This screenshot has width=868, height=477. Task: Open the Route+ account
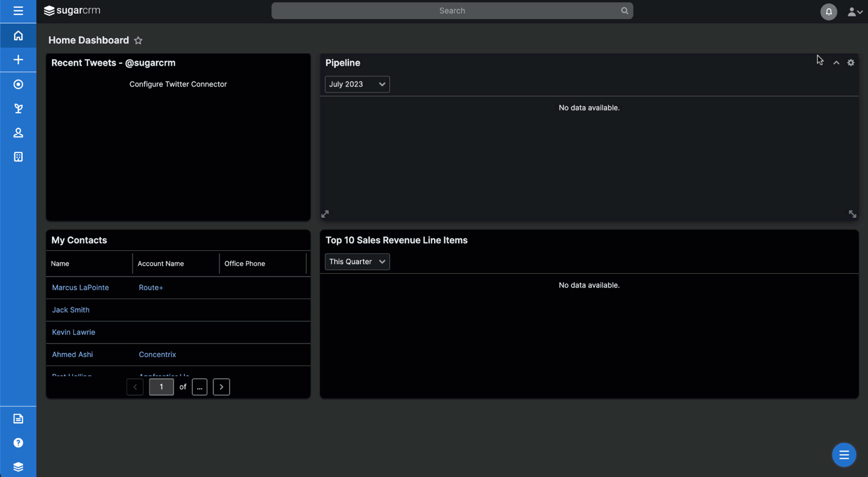(x=151, y=288)
